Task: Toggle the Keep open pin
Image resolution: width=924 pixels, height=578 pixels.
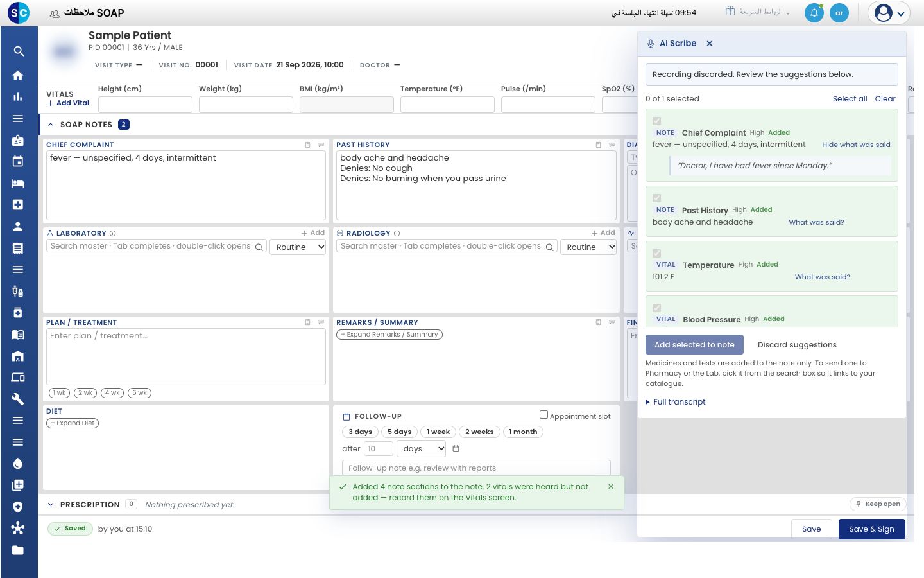Action: click(x=878, y=504)
